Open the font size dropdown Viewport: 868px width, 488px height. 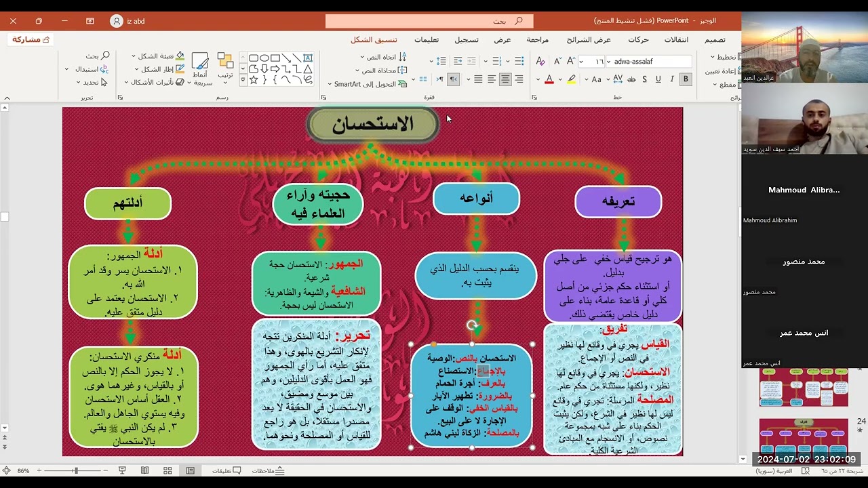582,61
